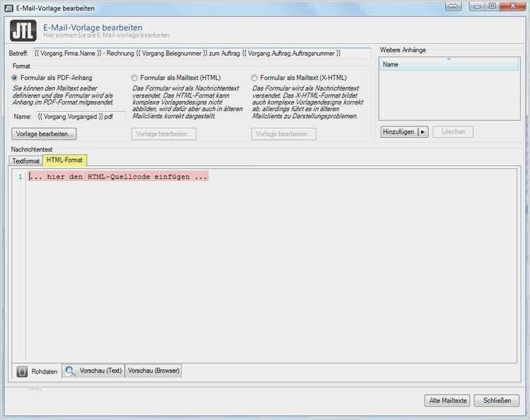Focus the PDF Name field
Screen dimensions: 530x420
tap(81, 117)
